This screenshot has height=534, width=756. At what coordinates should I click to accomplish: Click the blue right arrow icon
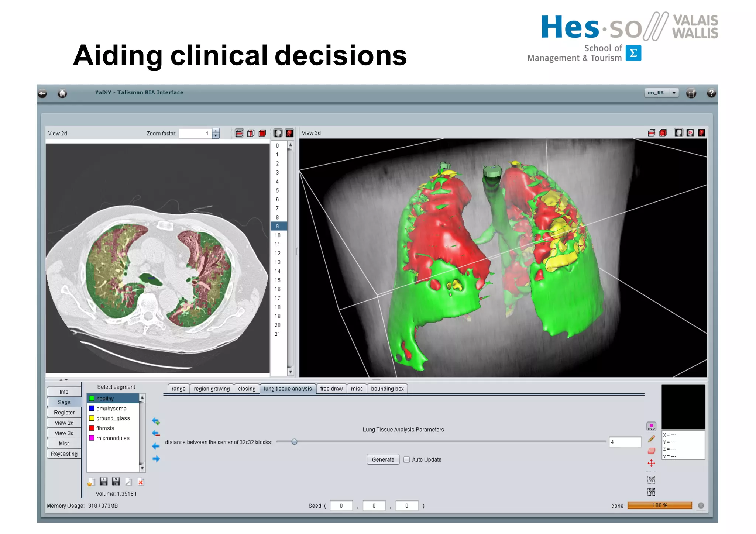156,459
